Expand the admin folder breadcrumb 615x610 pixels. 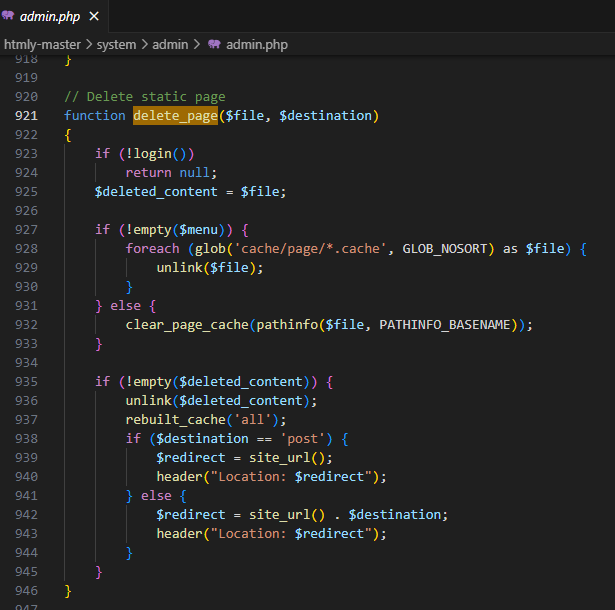point(171,44)
